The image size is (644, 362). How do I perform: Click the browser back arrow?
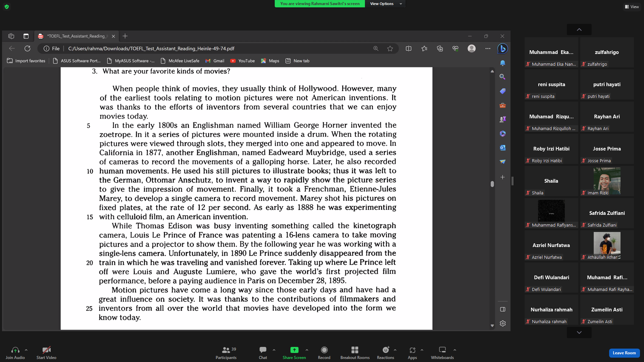click(12, 49)
